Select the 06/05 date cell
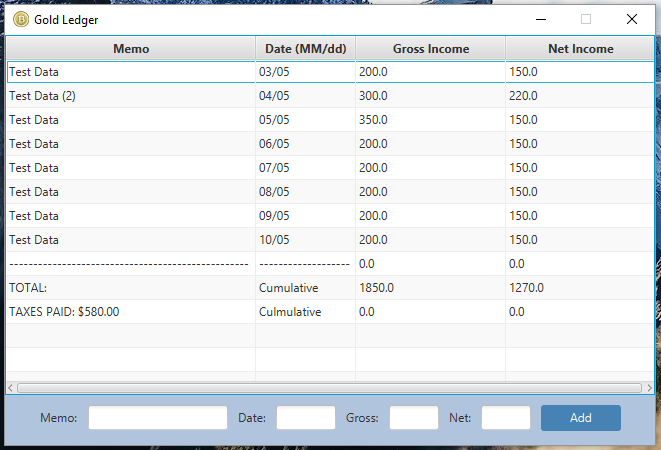The image size is (661, 450). tap(305, 144)
